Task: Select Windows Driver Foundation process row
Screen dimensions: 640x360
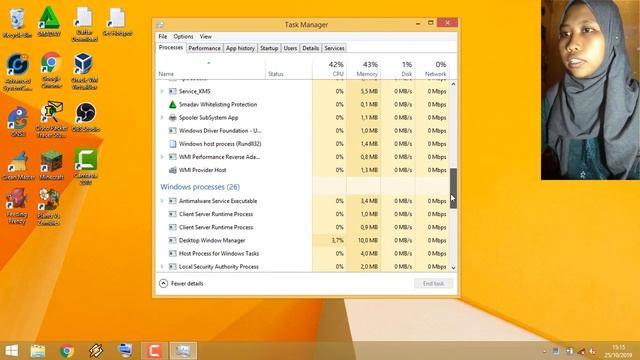Action: 302,131
